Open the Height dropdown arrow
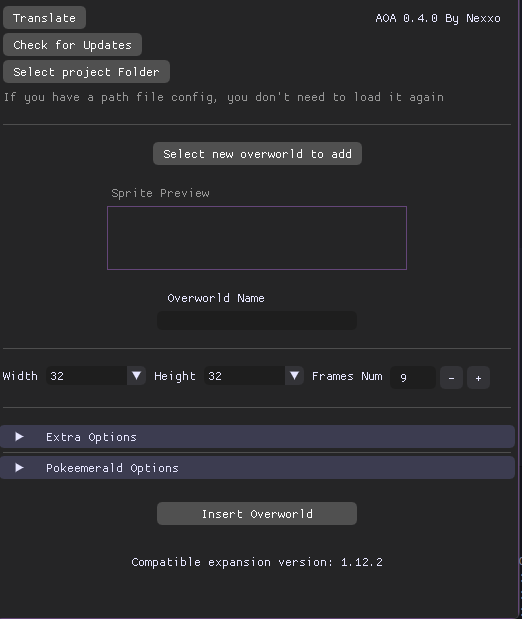The image size is (522, 619). click(294, 375)
